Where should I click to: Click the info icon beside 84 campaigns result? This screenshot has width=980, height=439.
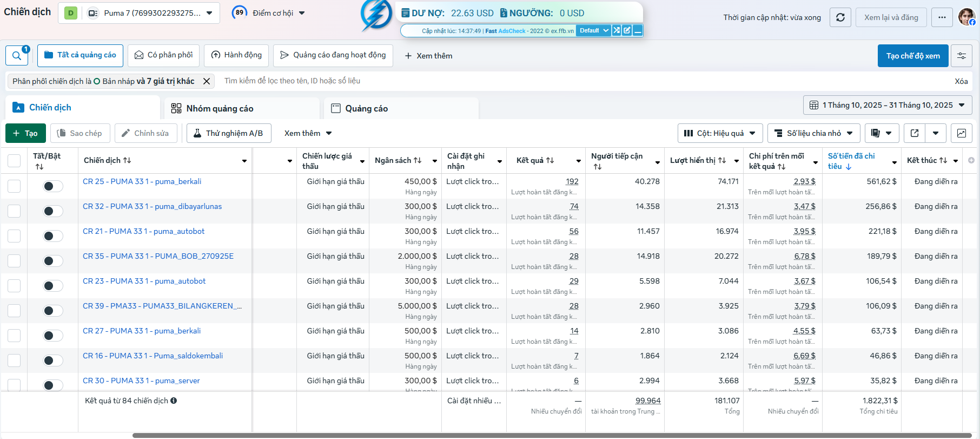pos(174,401)
